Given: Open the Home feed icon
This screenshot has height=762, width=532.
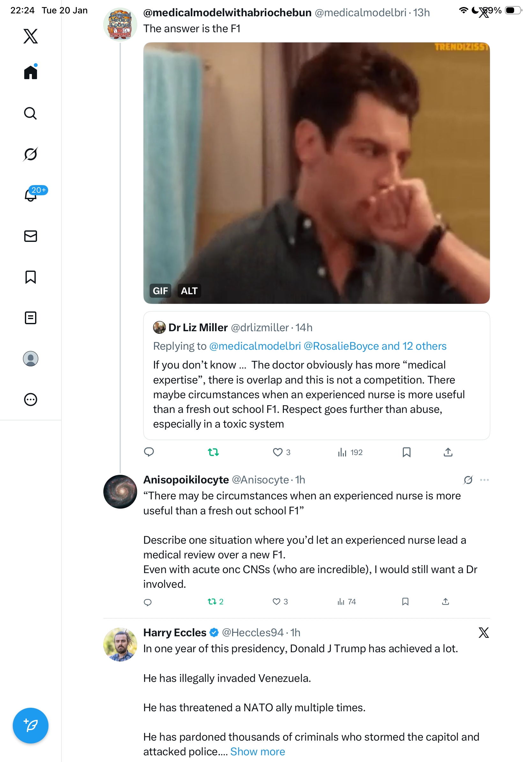Looking at the screenshot, I should click(x=31, y=72).
